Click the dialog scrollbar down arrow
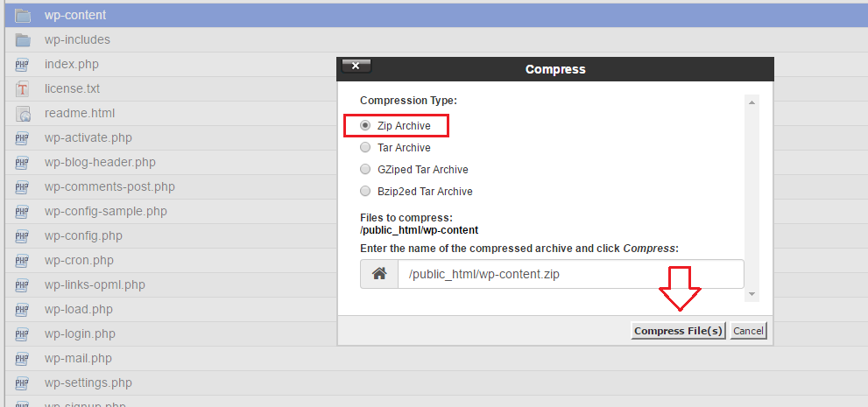Image resolution: width=868 pixels, height=407 pixels. [752, 294]
